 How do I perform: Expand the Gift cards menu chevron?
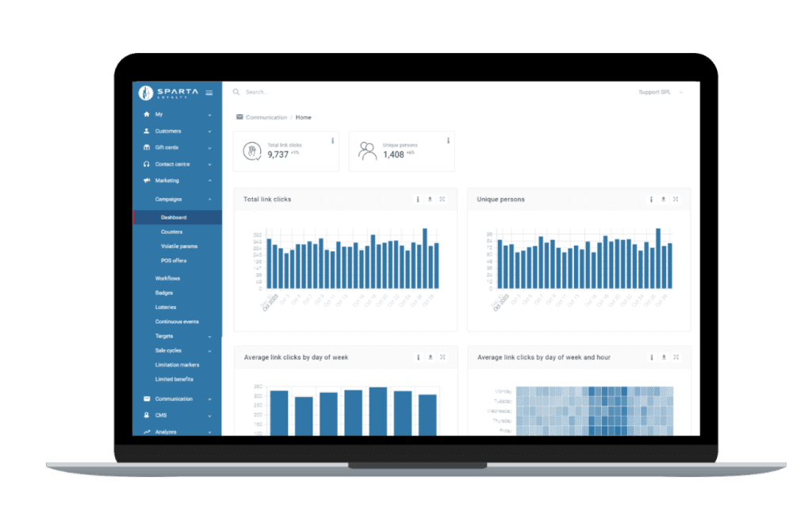209,148
